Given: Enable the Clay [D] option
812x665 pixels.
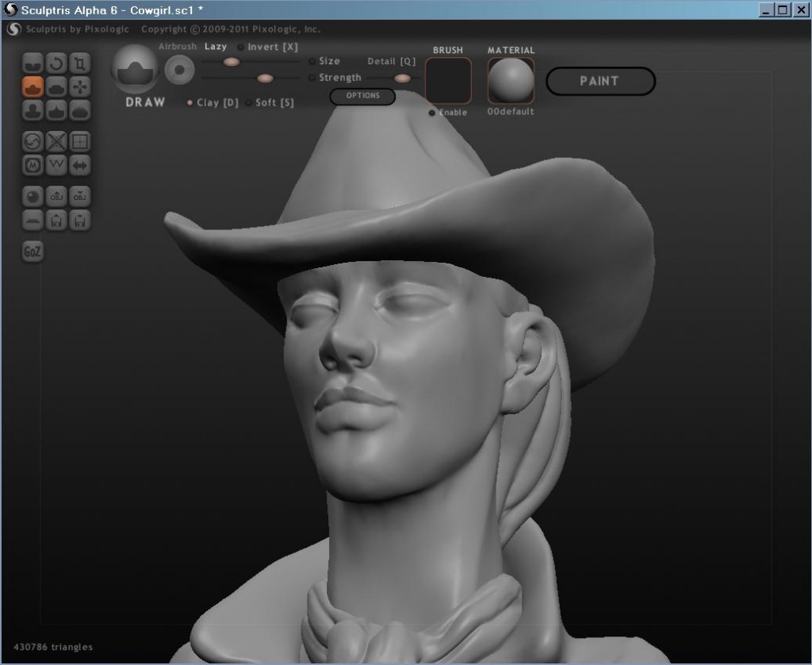Looking at the screenshot, I should [190, 102].
